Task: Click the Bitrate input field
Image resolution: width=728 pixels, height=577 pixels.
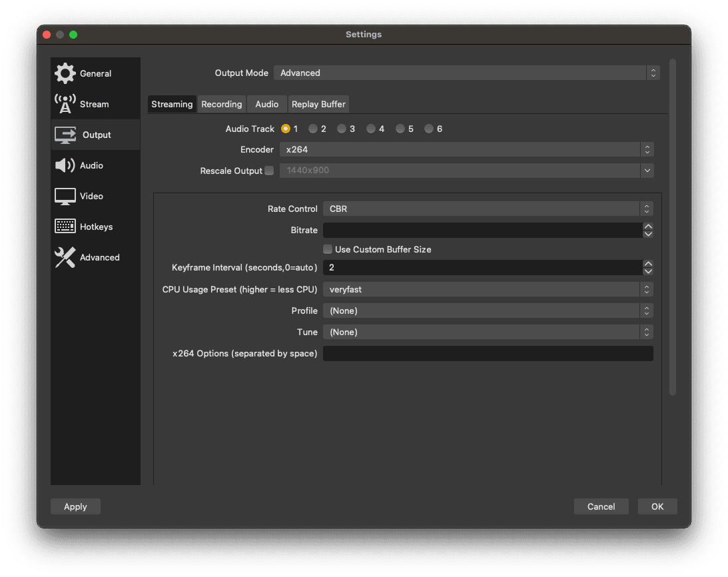Action: pos(483,230)
